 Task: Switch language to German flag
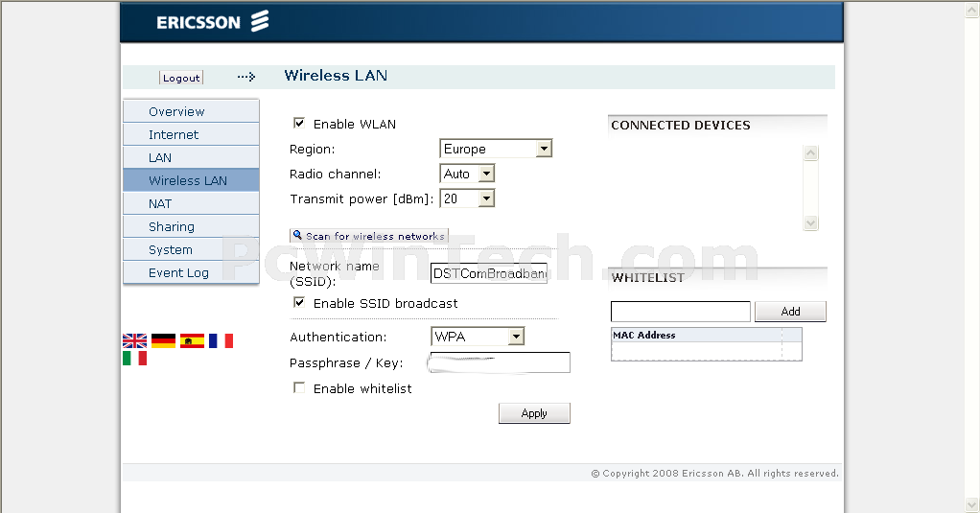[x=163, y=340]
